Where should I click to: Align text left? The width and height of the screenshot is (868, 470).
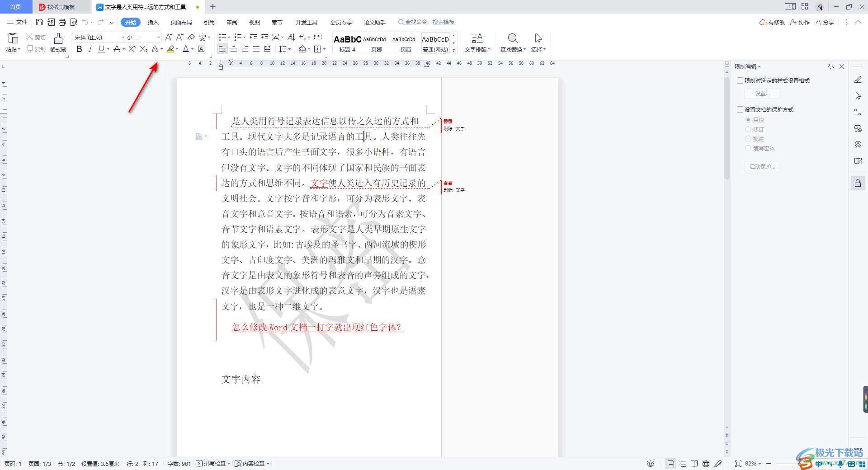point(222,49)
